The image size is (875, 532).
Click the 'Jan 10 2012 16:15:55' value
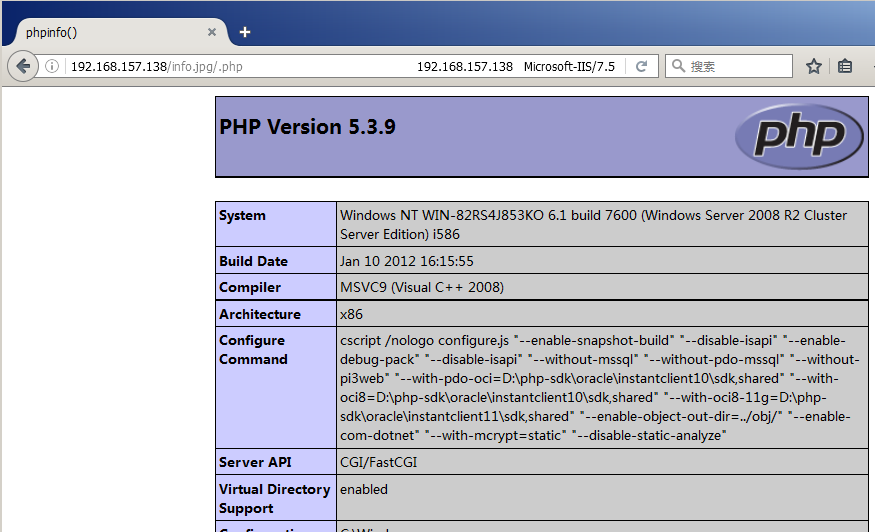[x=407, y=261]
